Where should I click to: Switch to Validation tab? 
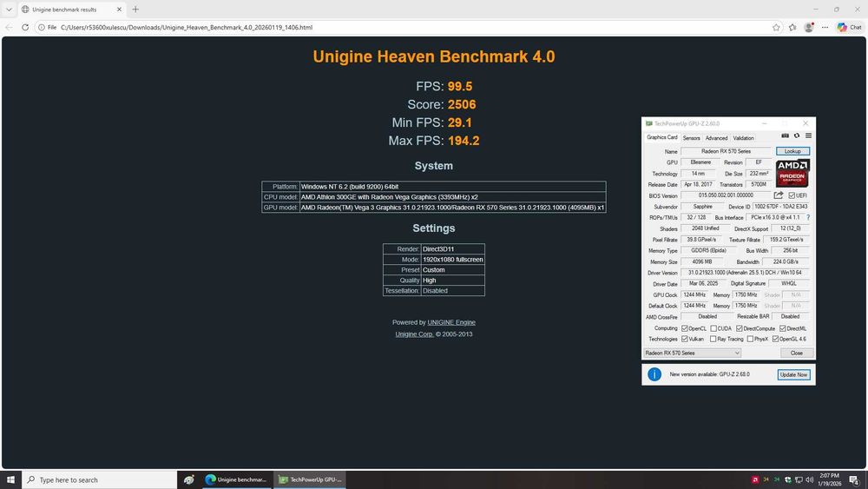(744, 138)
